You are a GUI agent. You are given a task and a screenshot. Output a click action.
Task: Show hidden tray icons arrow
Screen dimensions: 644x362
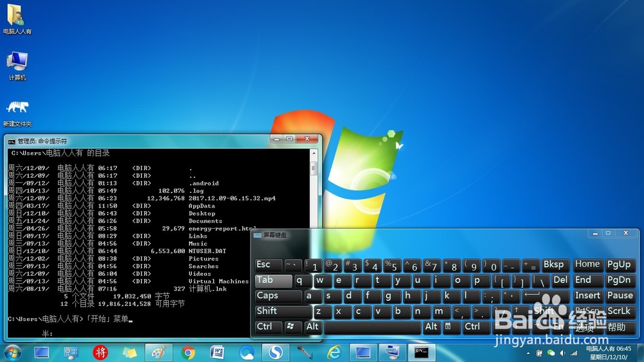(528, 353)
